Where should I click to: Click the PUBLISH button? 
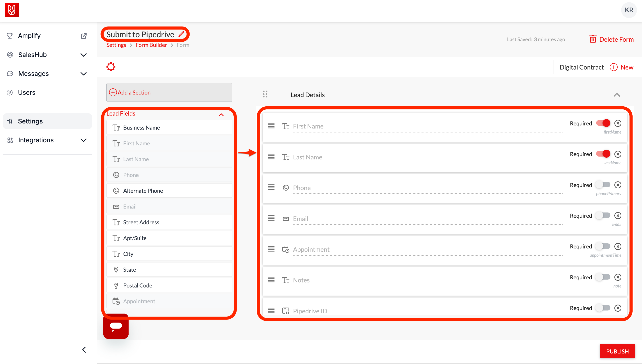click(617, 351)
